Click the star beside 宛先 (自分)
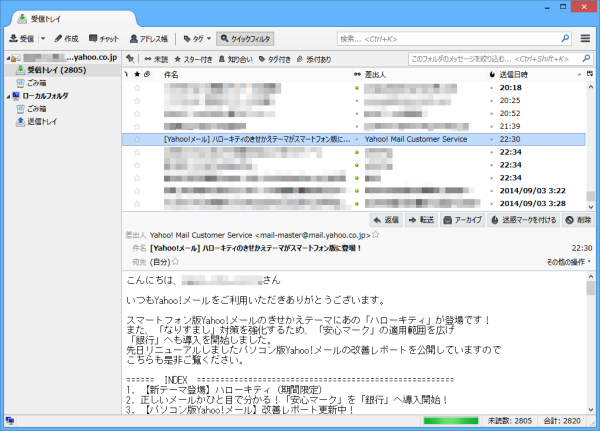 tap(175, 261)
